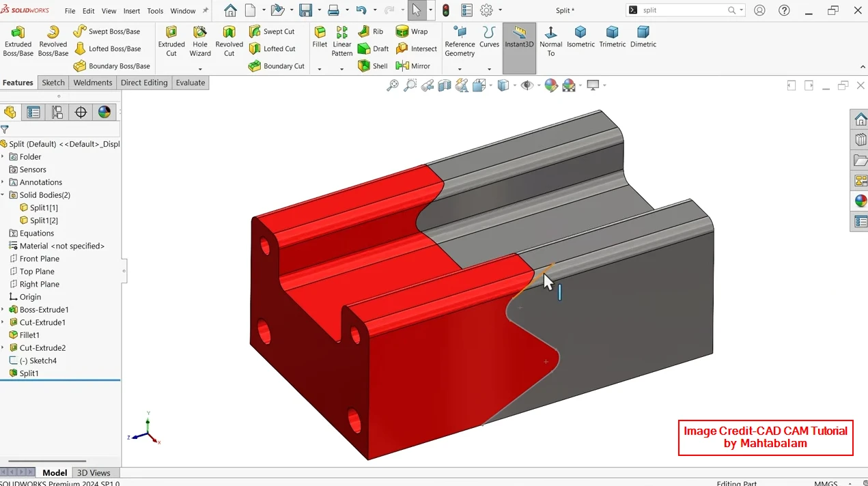This screenshot has height=486, width=868.
Task: Activate the Extruded Cut tool
Action: pyautogui.click(x=171, y=41)
